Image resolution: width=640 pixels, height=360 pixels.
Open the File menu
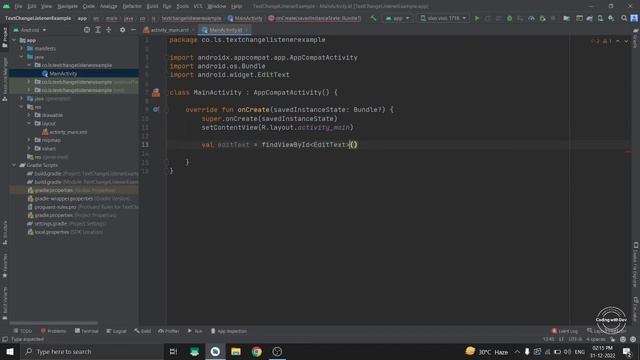[x=18, y=6]
